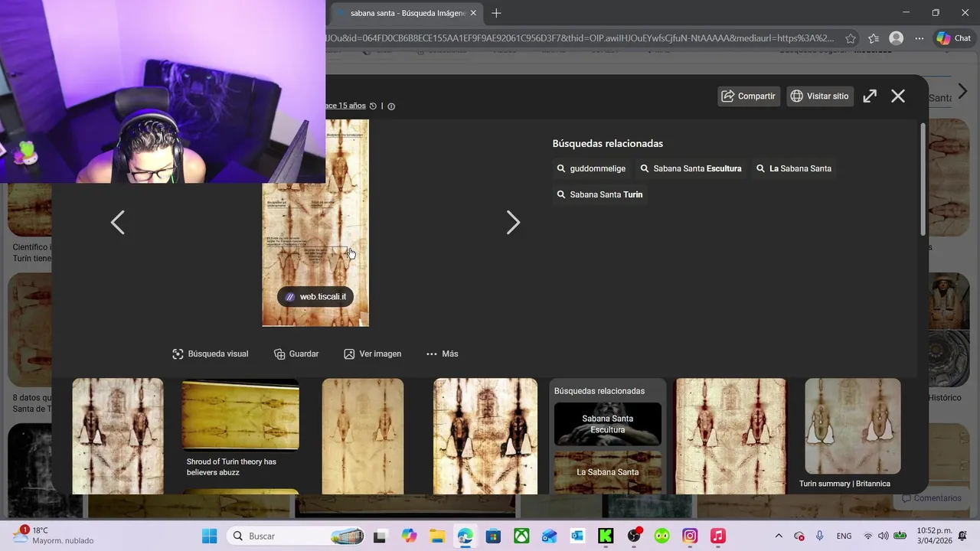Show hidden system tray icons

click(x=779, y=536)
